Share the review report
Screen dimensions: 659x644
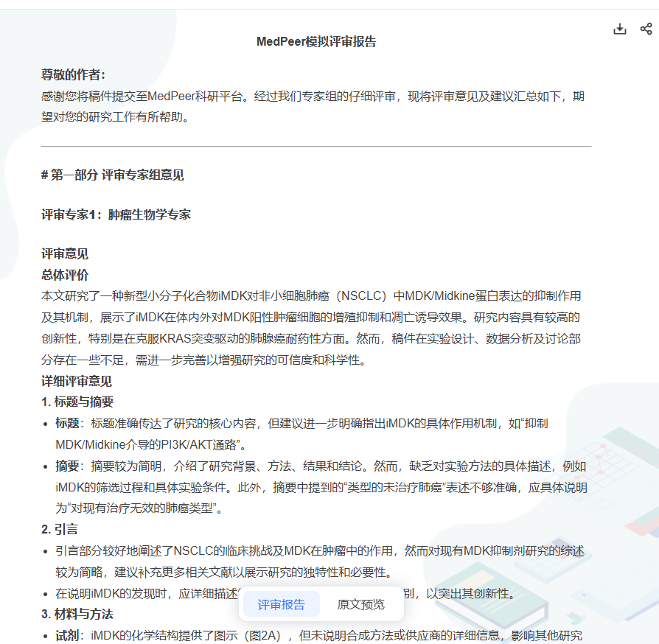pos(646,29)
